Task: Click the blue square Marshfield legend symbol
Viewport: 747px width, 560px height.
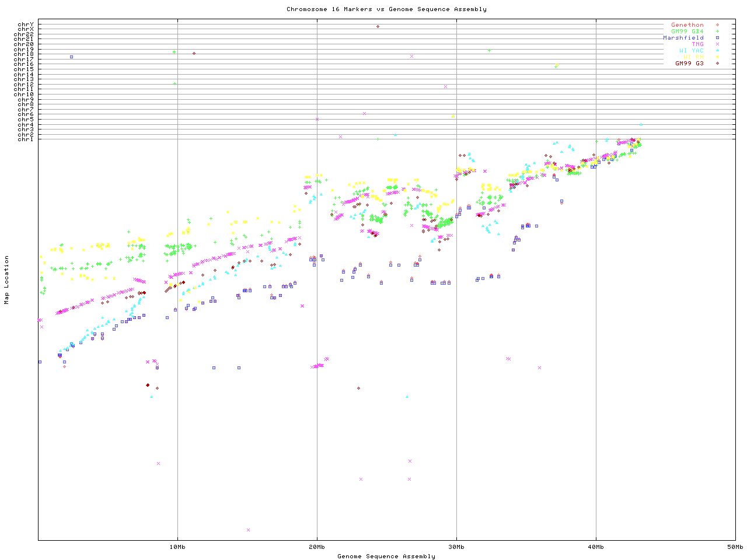Action: (717, 38)
